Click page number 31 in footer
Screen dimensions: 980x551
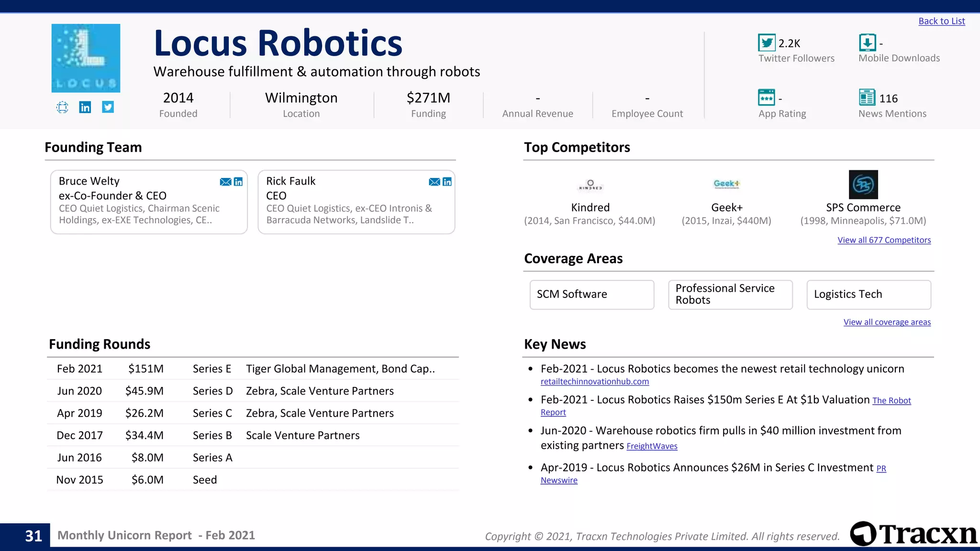[x=33, y=536]
